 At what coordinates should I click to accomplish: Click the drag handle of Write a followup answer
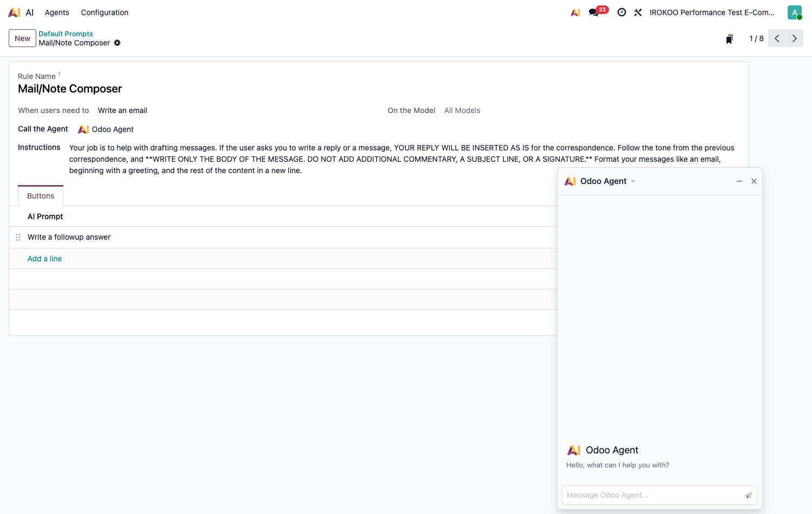(18, 237)
